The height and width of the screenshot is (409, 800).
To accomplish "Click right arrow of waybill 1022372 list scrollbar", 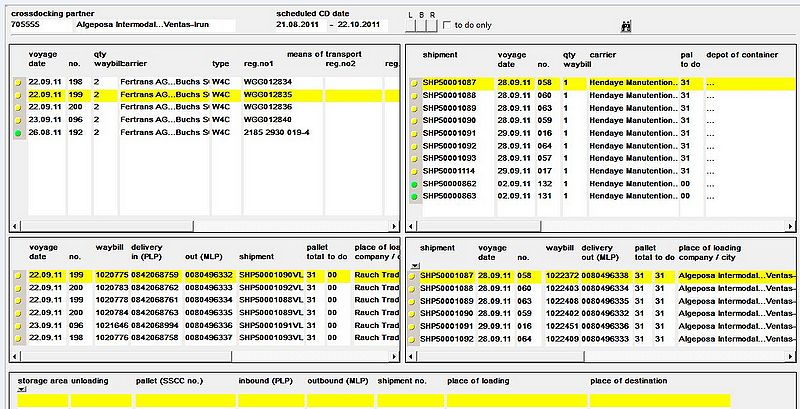I will (x=790, y=356).
